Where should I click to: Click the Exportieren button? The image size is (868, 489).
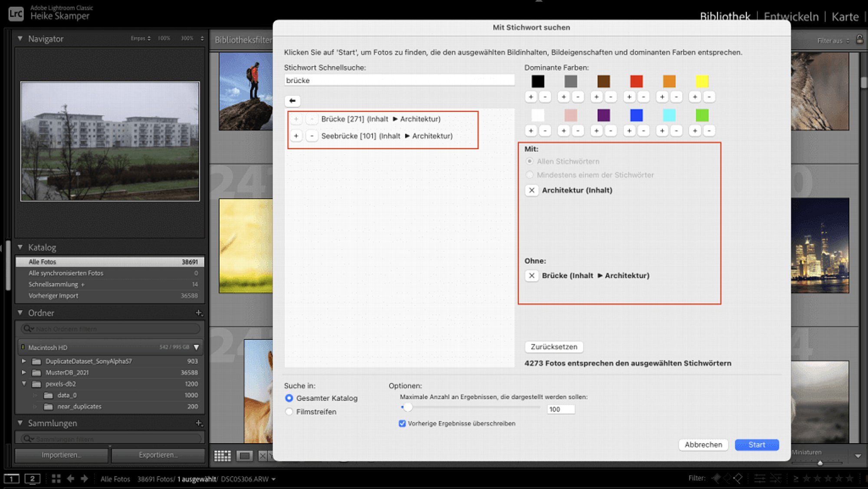[x=158, y=455]
